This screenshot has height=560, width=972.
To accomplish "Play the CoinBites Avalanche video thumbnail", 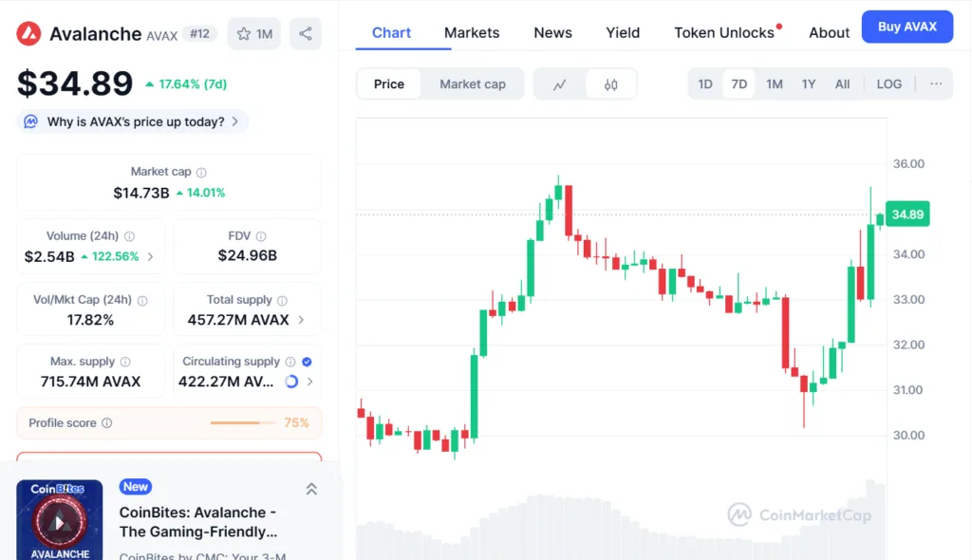I will pos(59,521).
